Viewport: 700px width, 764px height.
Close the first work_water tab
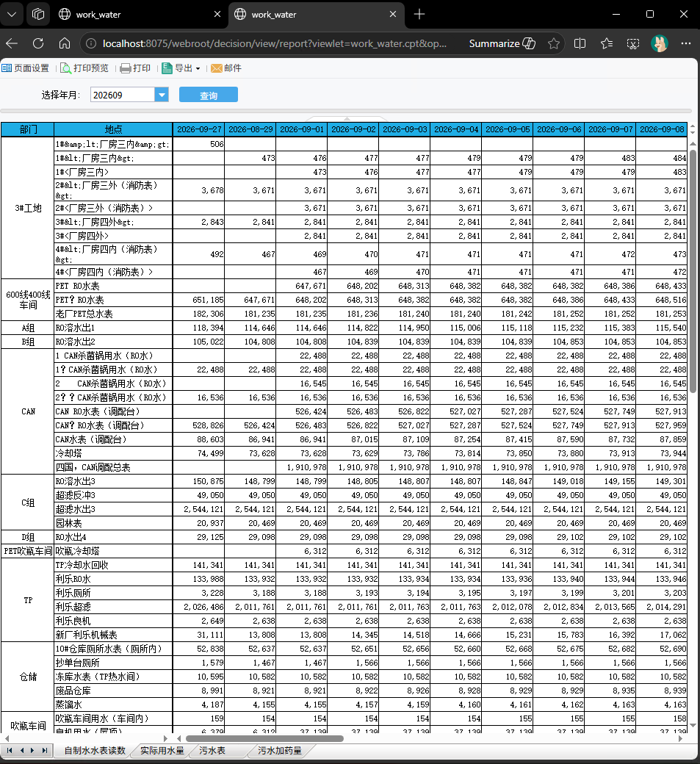(217, 15)
